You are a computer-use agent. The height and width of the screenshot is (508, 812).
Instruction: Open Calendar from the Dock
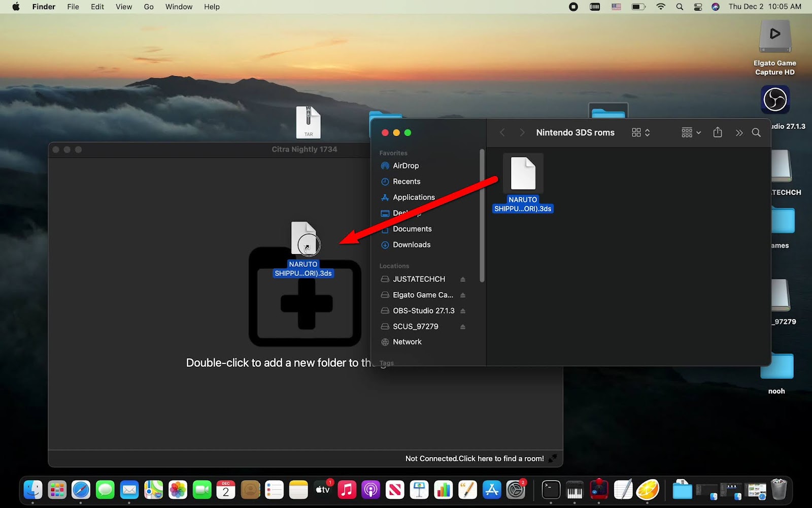pyautogui.click(x=226, y=490)
